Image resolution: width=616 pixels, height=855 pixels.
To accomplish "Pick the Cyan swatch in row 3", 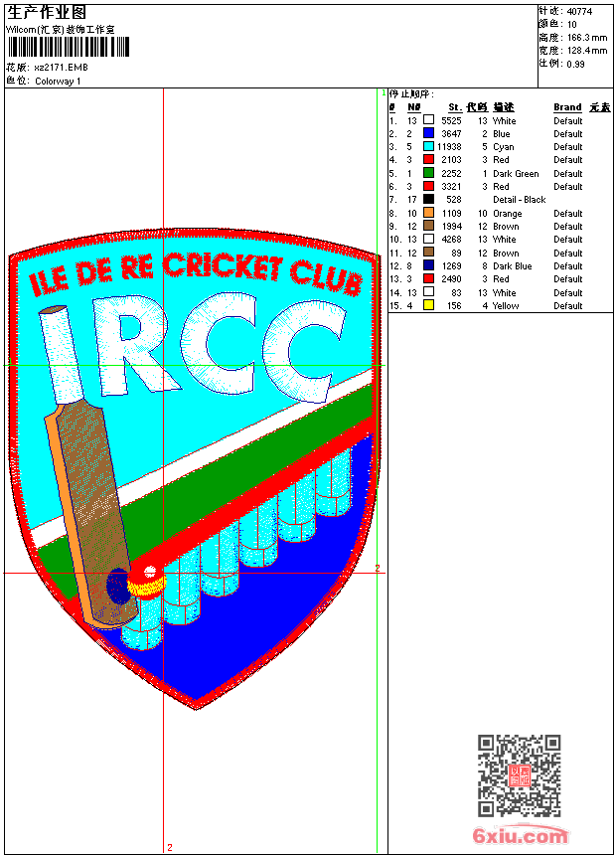I will click(x=429, y=146).
